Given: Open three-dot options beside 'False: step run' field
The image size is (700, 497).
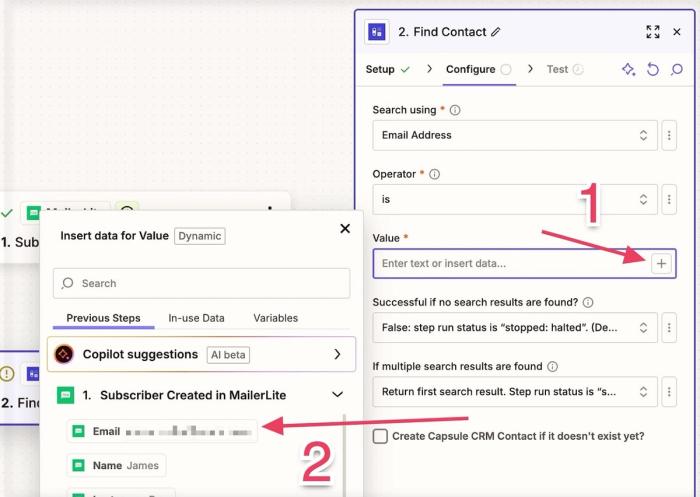Looking at the screenshot, I should (x=669, y=327).
